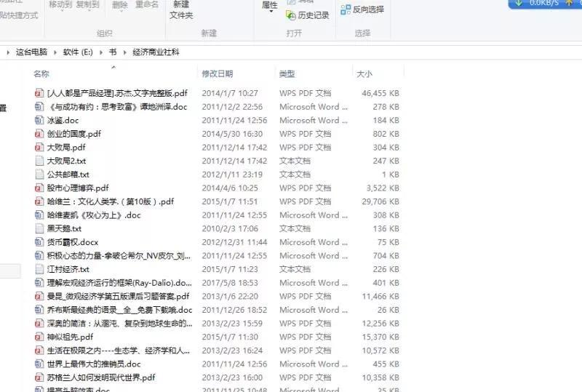Click the date 2014/1/7 10:27
Viewport: 582px width, 392px height.
tap(230, 93)
